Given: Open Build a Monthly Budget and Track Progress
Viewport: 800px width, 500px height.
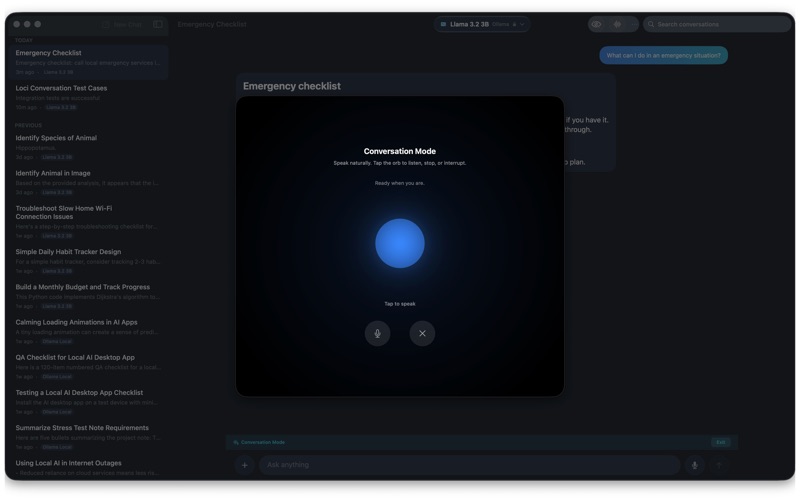Looking at the screenshot, I should pos(88,296).
